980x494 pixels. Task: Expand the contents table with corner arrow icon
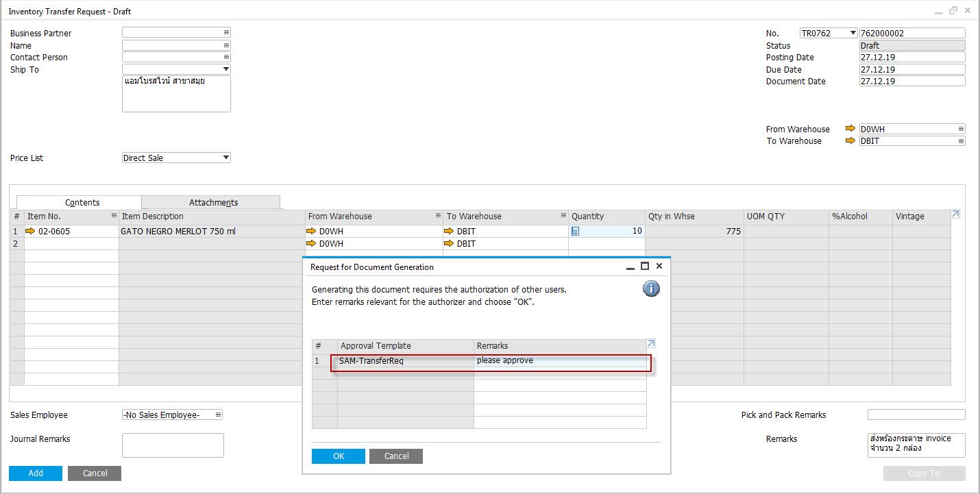click(x=955, y=214)
